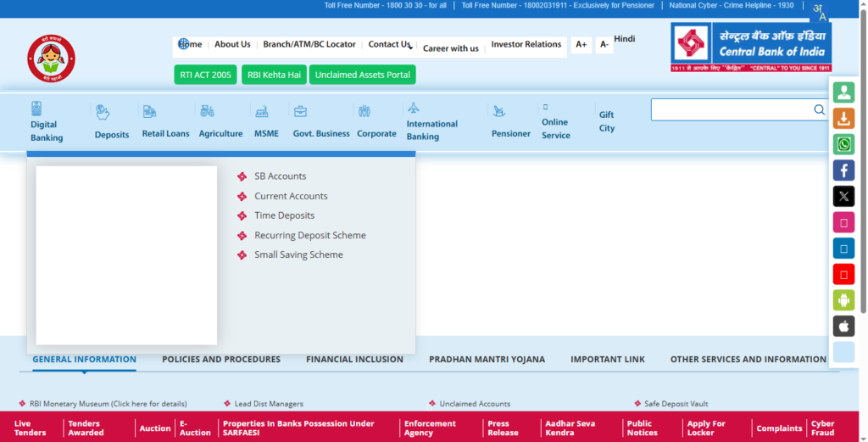Open the Unclaimed Assets Portal button
Image resolution: width=868 pixels, height=442 pixels.
(x=363, y=75)
